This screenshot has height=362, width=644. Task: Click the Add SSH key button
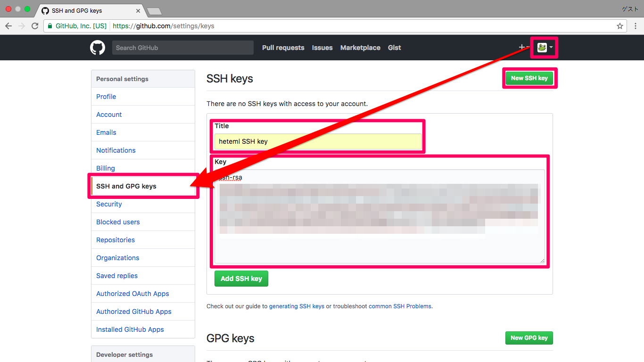(x=241, y=279)
